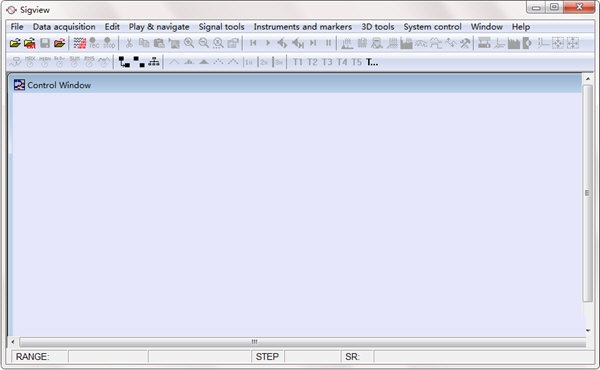Click the T1 toolbar button

[x=297, y=62]
